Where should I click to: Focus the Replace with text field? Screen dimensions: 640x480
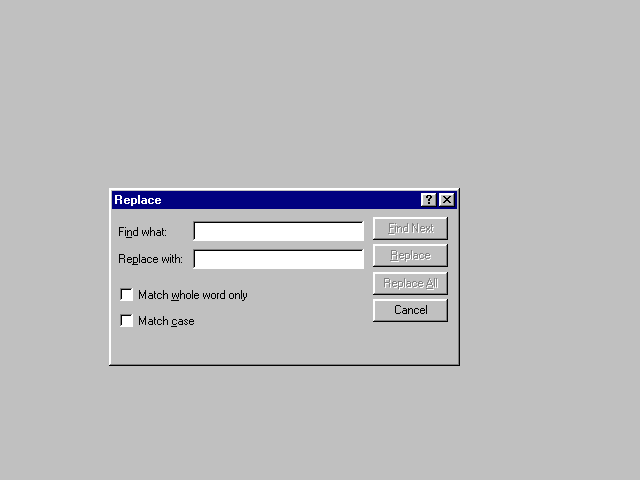[278, 259]
